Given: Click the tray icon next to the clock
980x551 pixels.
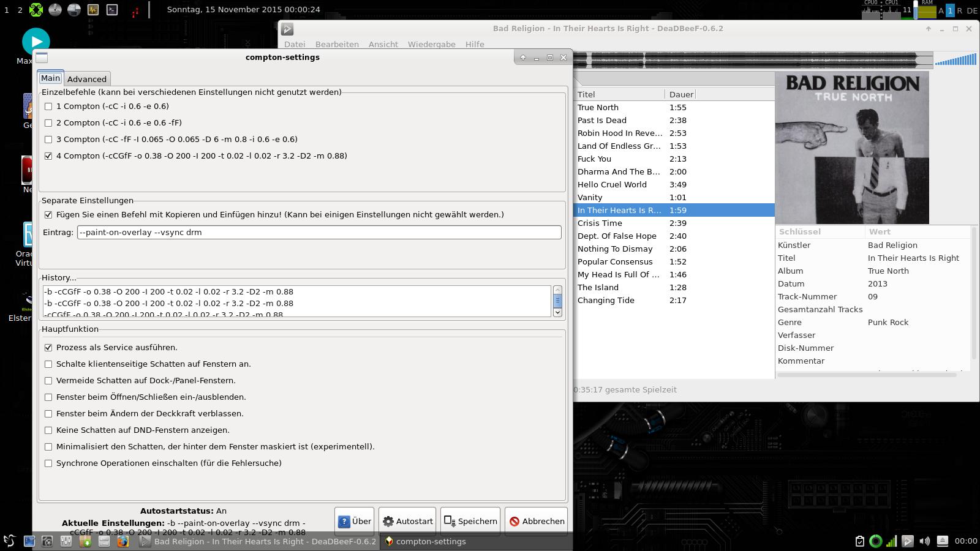Looking at the screenshot, I should pyautogui.click(x=943, y=541).
